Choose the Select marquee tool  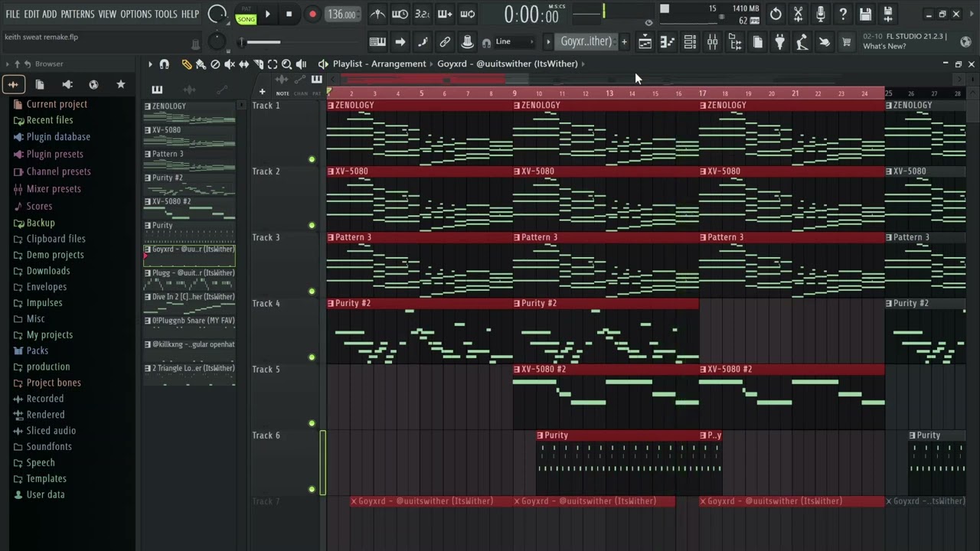tap(273, 64)
